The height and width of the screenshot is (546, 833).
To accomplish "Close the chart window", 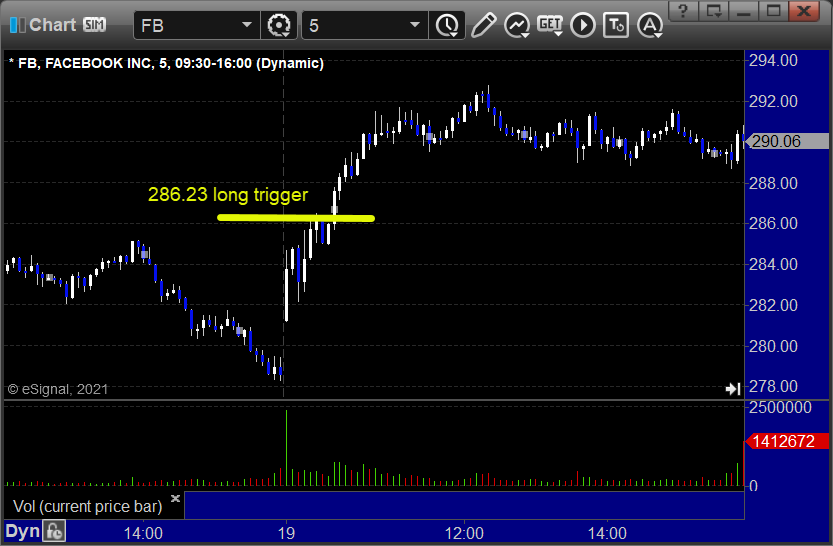I will [804, 10].
